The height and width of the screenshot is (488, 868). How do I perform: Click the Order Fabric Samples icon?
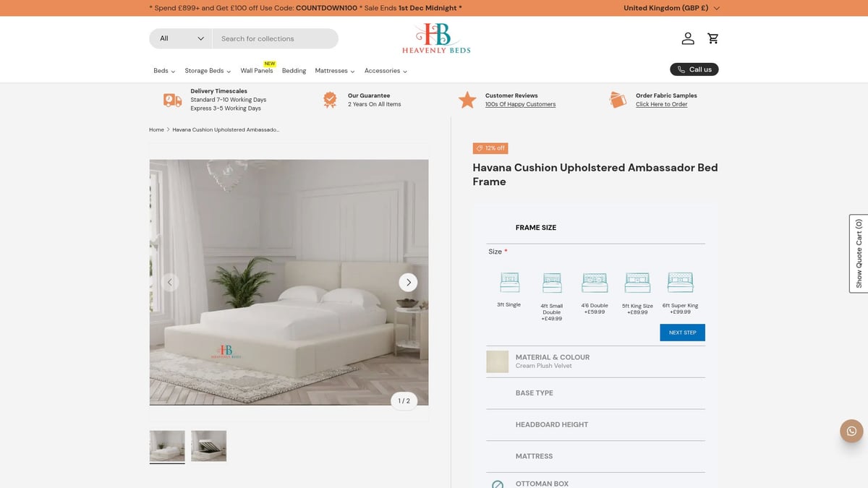coord(618,99)
